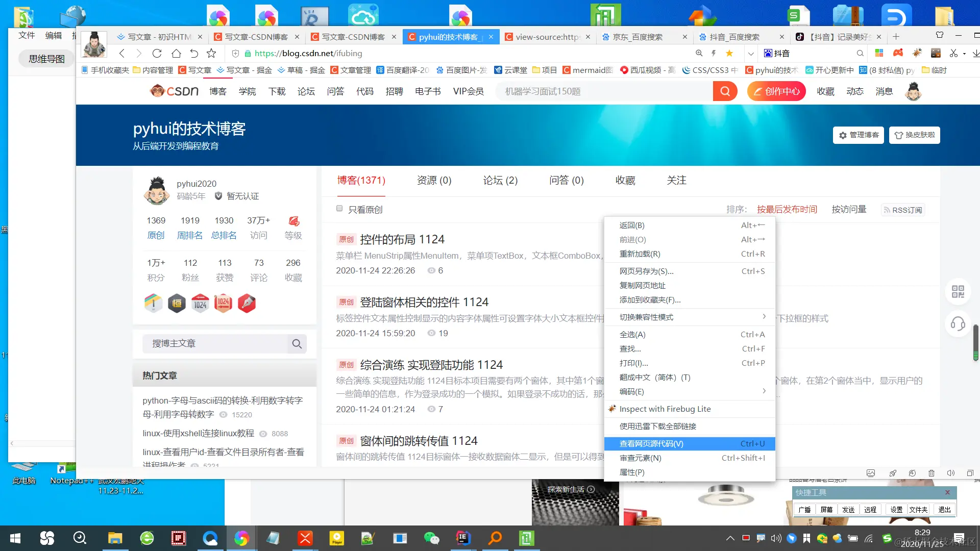
Task: Expand the 编码(E) submenu arrow
Action: [764, 391]
